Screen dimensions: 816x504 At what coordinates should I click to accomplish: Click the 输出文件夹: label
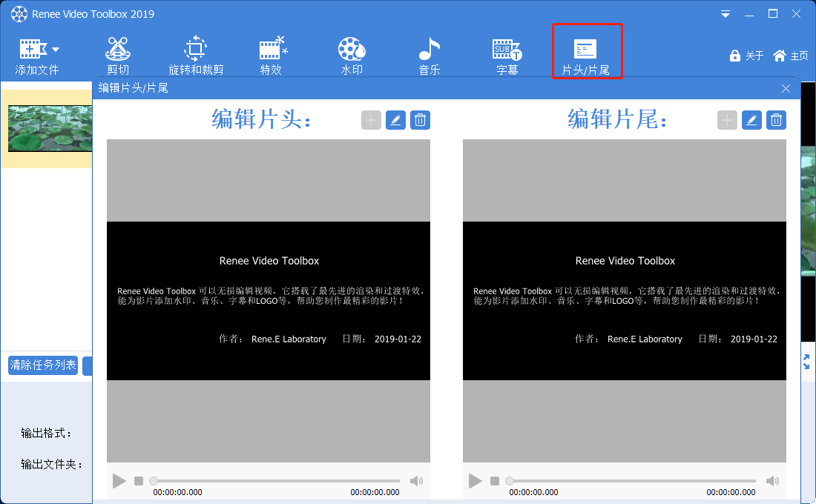click(x=52, y=464)
